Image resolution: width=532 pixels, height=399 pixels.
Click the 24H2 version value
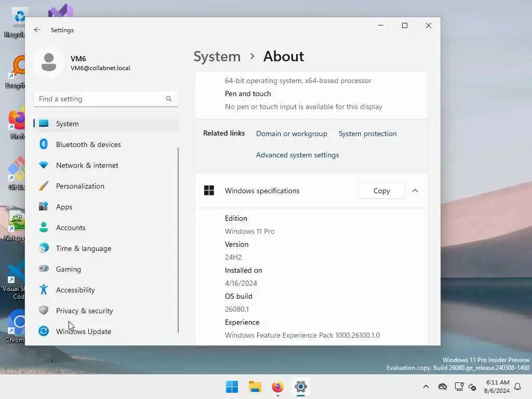point(233,257)
